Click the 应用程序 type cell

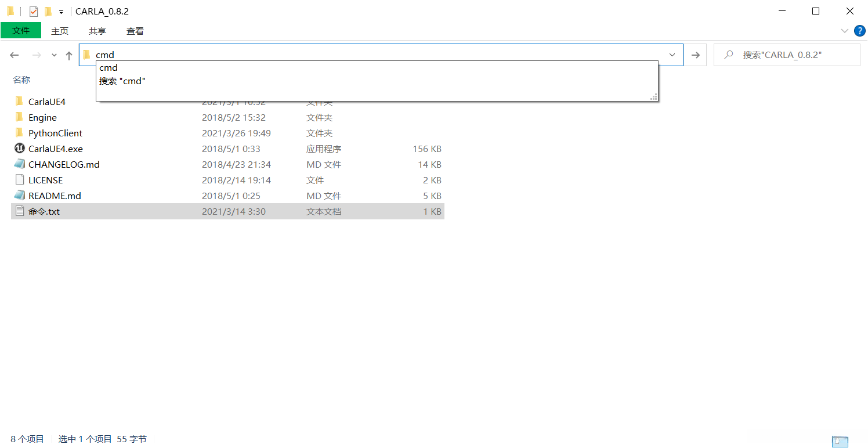pyautogui.click(x=324, y=149)
